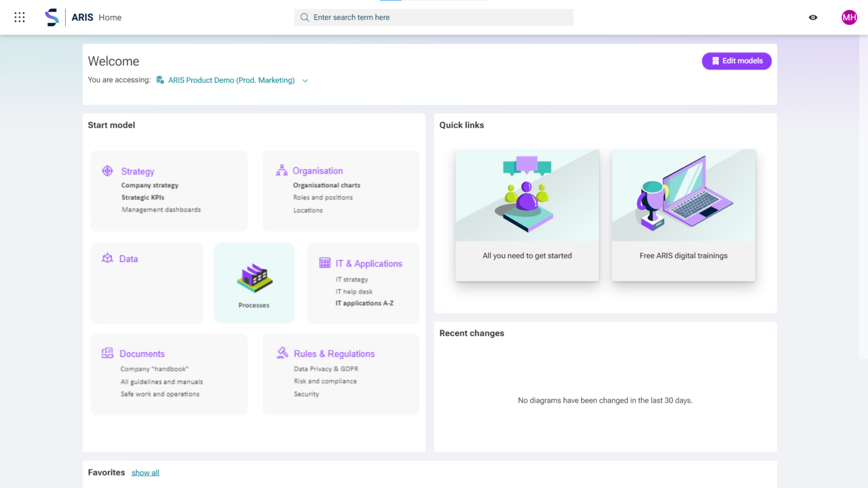Open the app launcher grid icon
868x488 pixels.
20,18
